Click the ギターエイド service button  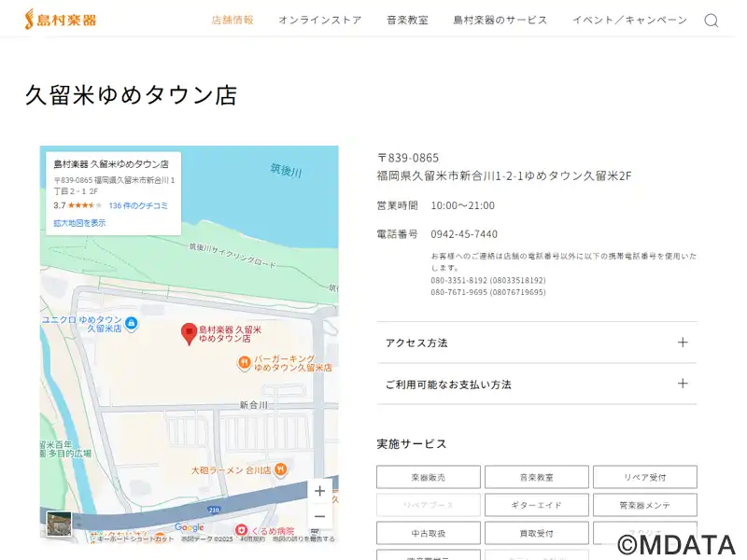pos(536,505)
